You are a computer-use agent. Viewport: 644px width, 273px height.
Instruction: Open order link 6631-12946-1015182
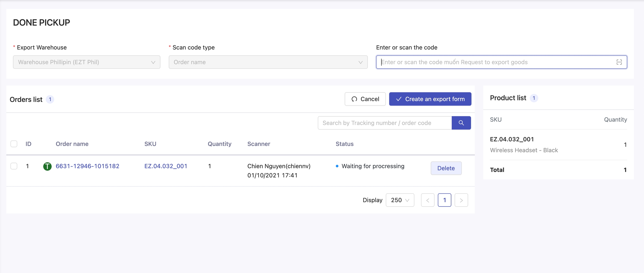(x=87, y=166)
